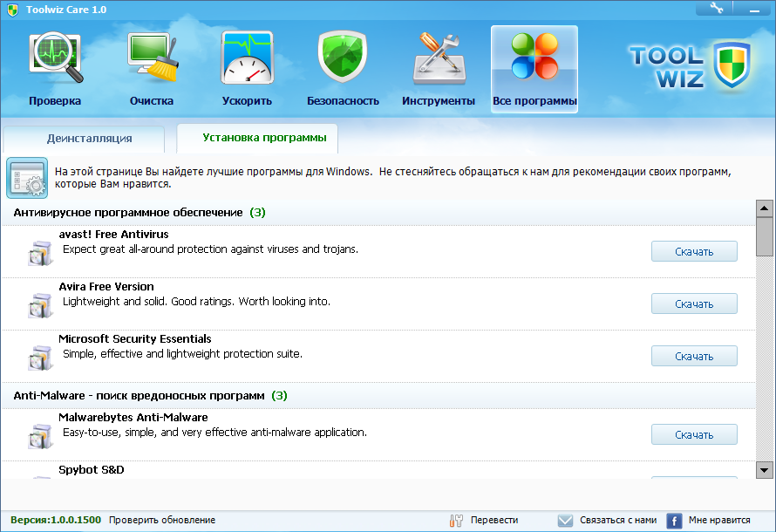Click the Проверить обновление link

(x=162, y=521)
